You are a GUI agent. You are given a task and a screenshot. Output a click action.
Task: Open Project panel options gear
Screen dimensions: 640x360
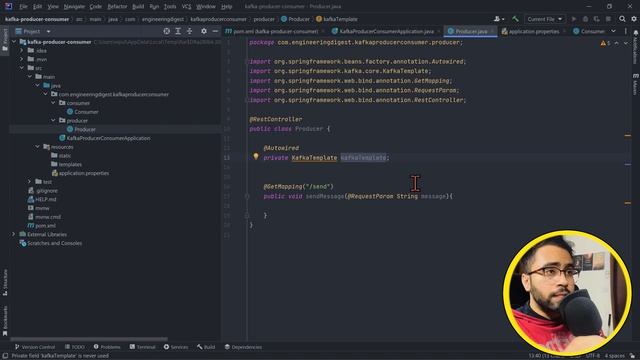tap(204, 31)
